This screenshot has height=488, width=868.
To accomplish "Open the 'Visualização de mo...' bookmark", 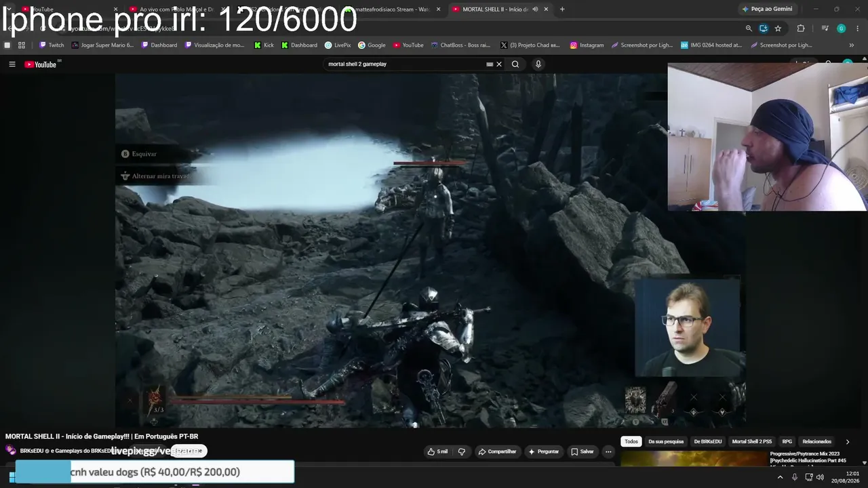I will click(214, 45).
